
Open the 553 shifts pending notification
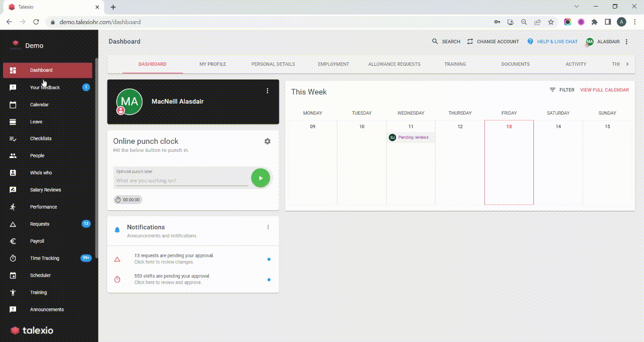click(193, 279)
